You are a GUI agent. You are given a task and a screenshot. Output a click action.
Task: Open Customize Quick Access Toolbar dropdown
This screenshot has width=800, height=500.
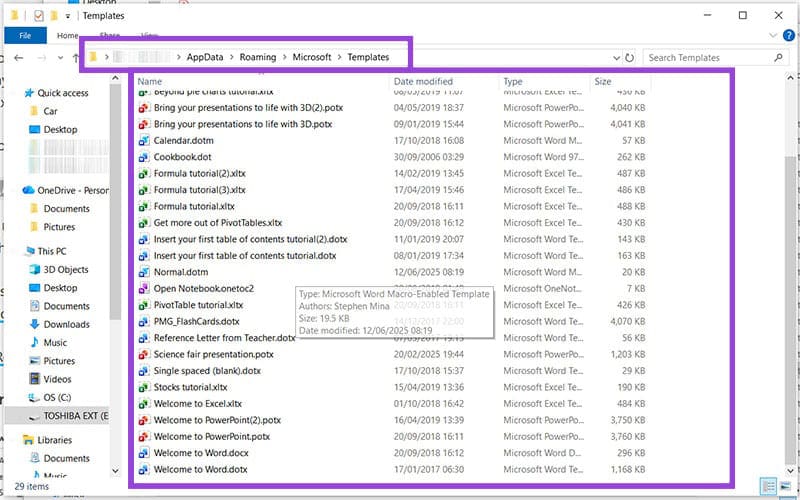pos(67,16)
